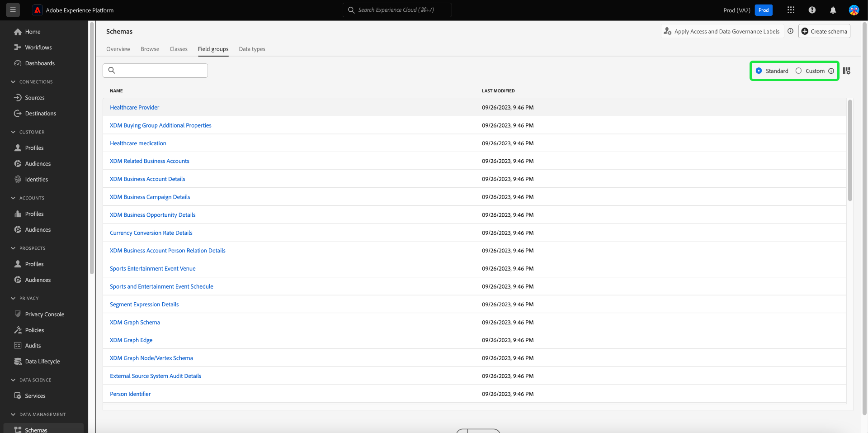Focus the Search Experience Cloud box
868x433 pixels.
397,10
